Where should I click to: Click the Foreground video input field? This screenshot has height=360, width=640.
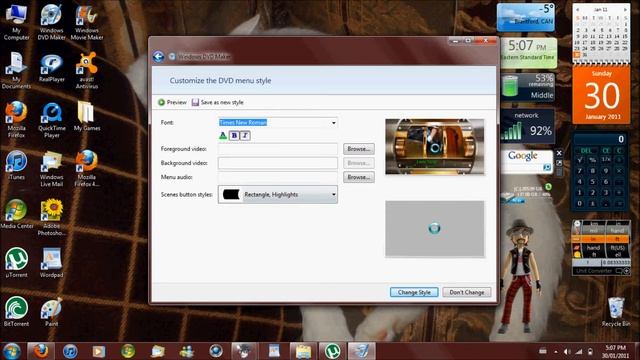(x=278, y=149)
